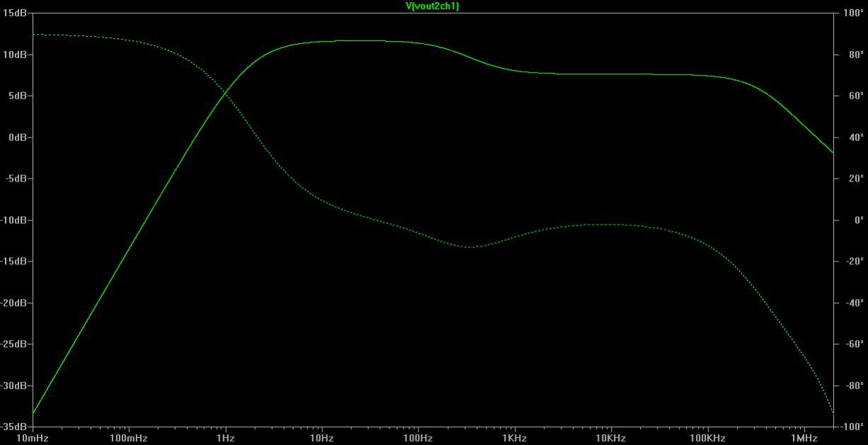
Task: Click the 1Hz frequency axis label
Action: 225,439
